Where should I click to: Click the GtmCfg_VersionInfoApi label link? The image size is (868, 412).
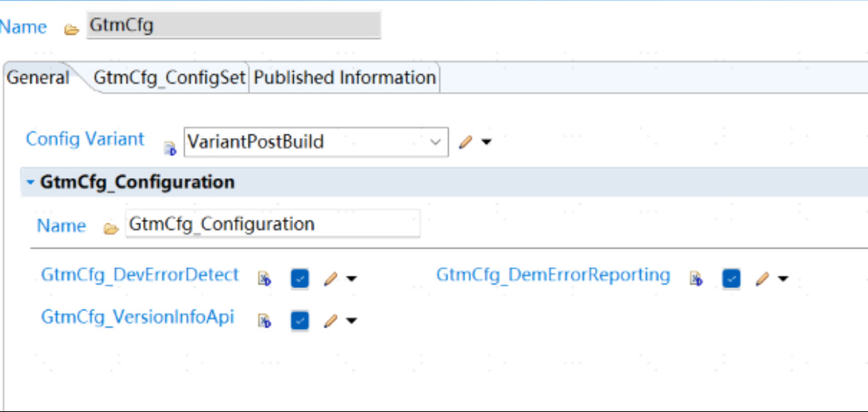[138, 317]
